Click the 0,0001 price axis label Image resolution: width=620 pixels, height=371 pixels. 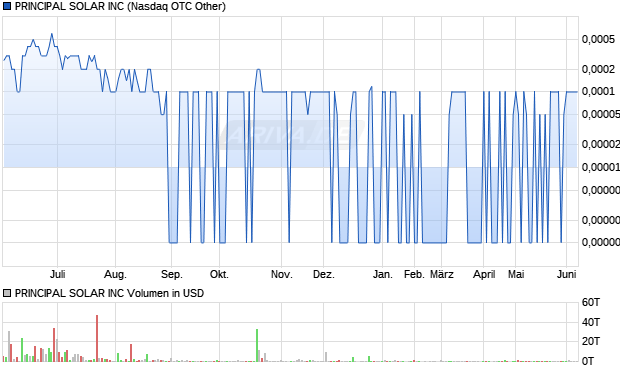(598, 91)
